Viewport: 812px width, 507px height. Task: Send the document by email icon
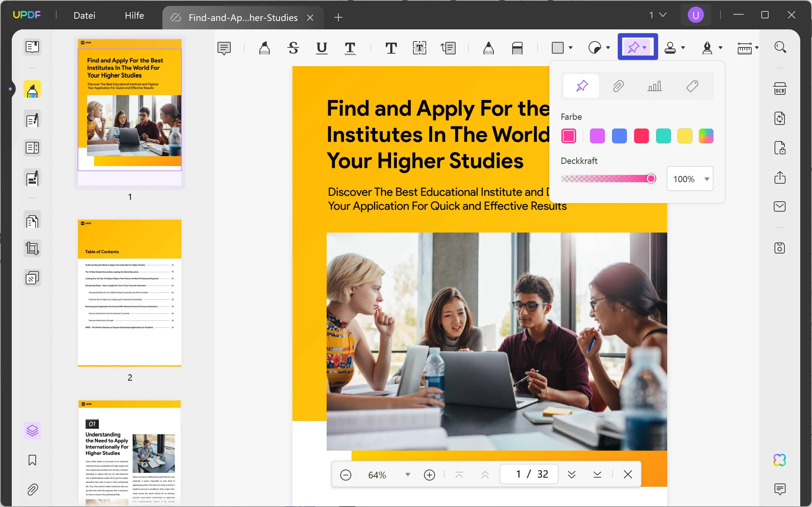pos(780,206)
